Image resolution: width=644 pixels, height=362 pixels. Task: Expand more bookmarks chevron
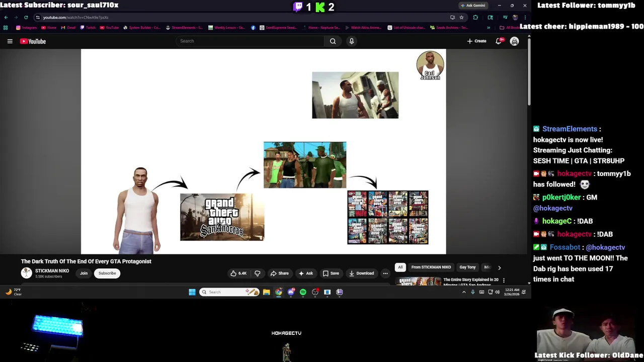point(488,28)
